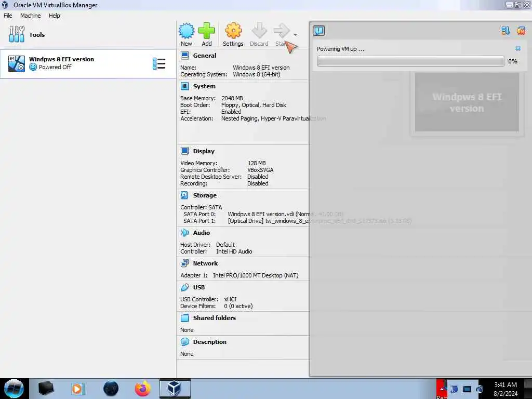Click the VBoxSVGA graphics controller value
532x399 pixels.
pos(260,170)
